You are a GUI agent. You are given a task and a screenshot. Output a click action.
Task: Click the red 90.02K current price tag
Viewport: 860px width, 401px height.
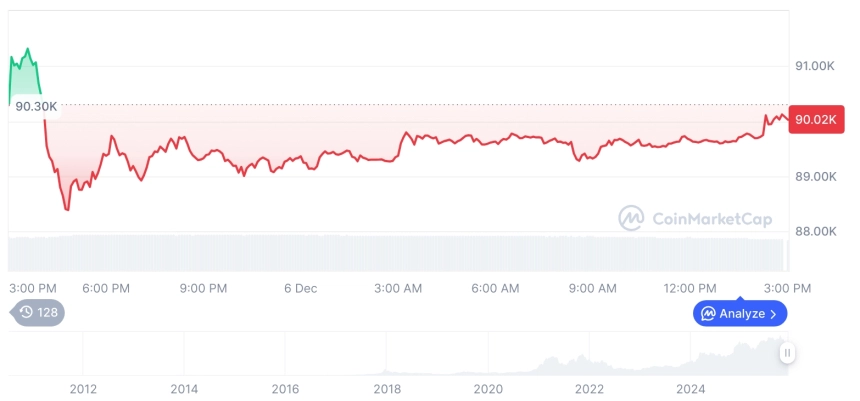pyautogui.click(x=814, y=120)
